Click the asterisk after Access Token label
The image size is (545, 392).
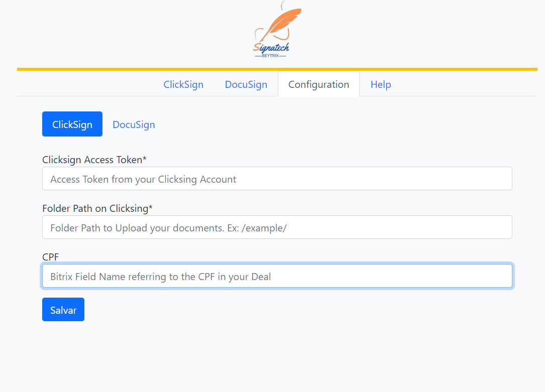[x=145, y=159]
